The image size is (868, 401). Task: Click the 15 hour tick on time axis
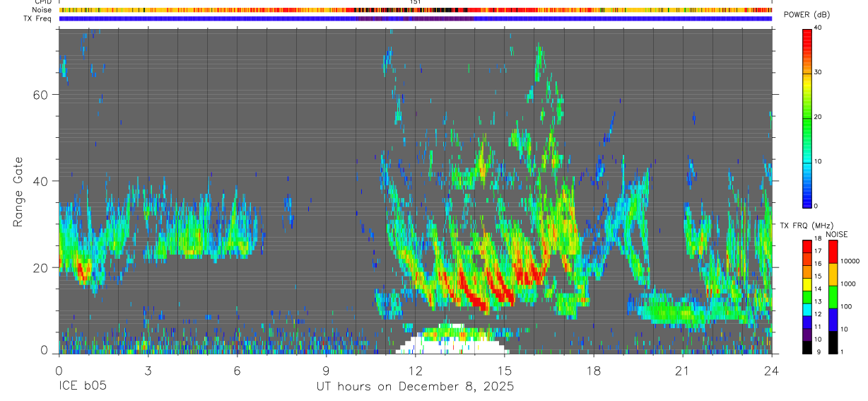505,371
